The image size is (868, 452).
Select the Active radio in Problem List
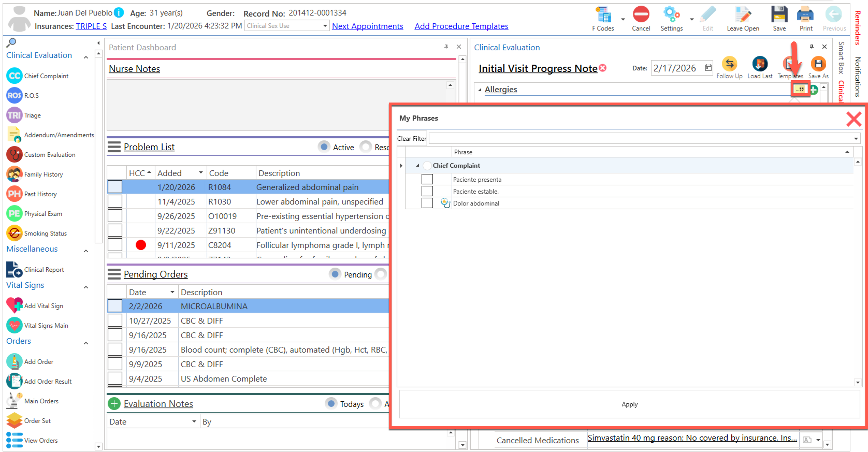point(324,147)
